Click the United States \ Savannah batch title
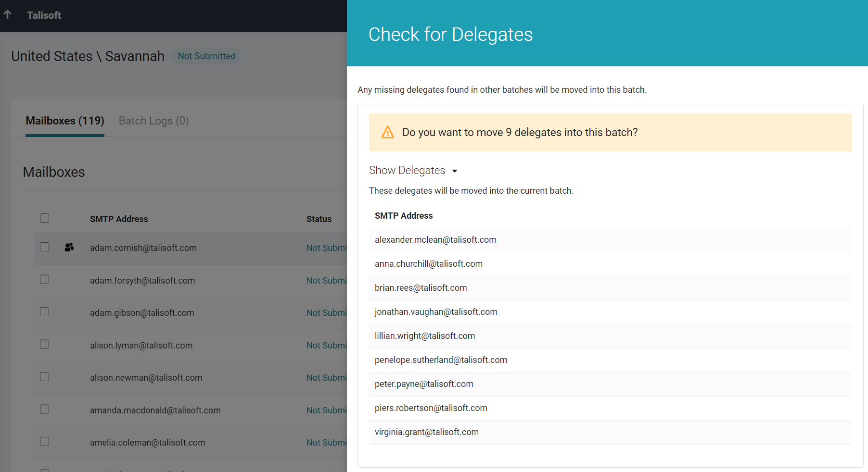868x472 pixels. click(x=88, y=56)
